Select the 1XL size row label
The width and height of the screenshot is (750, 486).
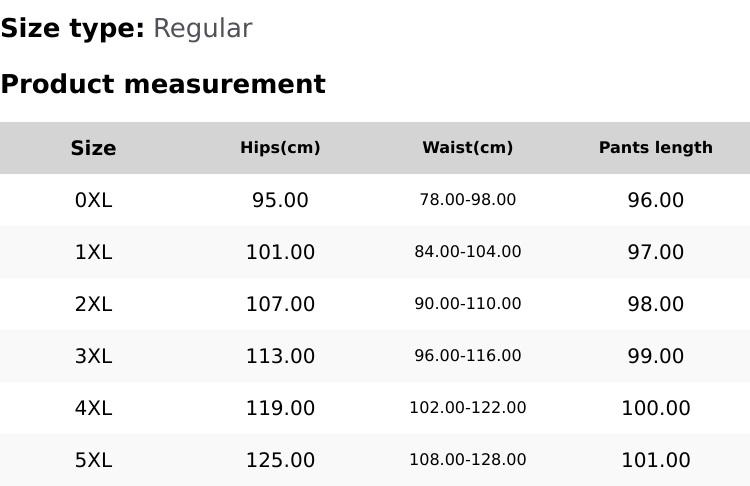[x=93, y=252]
